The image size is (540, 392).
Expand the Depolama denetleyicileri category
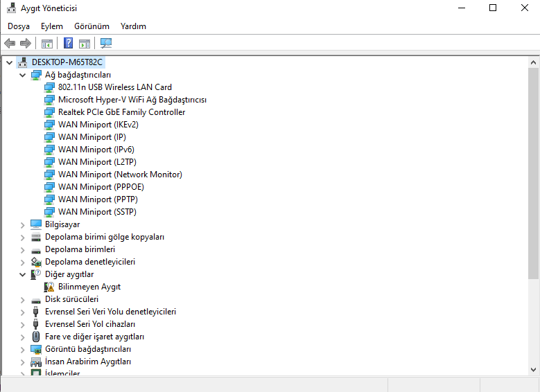tap(22, 262)
